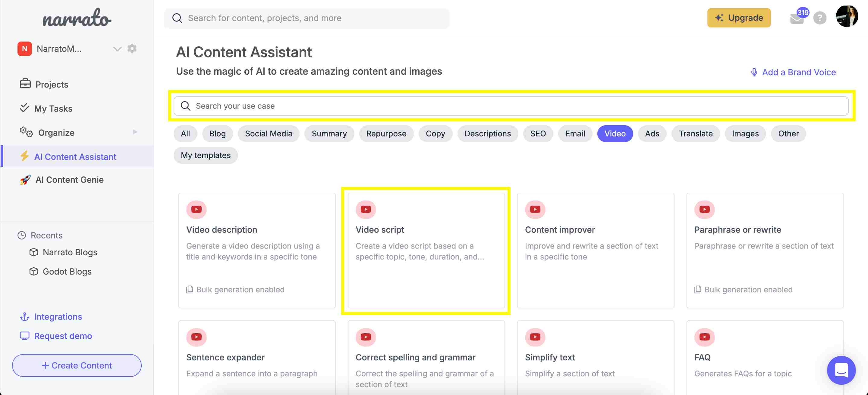The width and height of the screenshot is (868, 395).
Task: Click the Narrato Blogs cube icon
Action: [x=34, y=252]
